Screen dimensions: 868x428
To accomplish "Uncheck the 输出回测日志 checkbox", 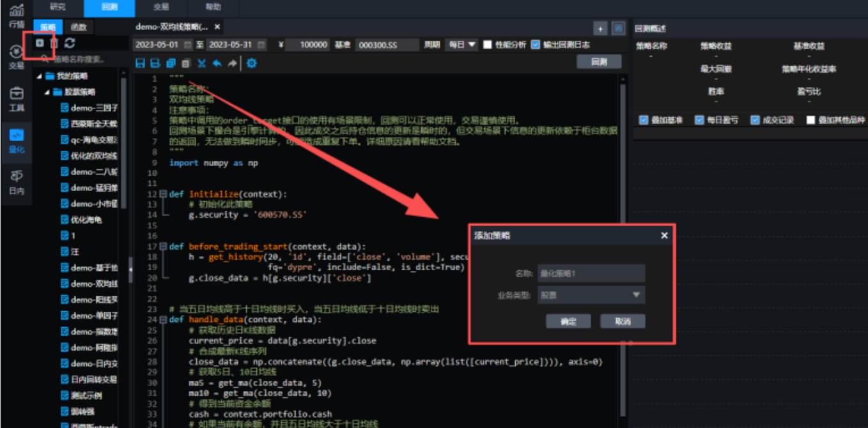I will pos(536,45).
